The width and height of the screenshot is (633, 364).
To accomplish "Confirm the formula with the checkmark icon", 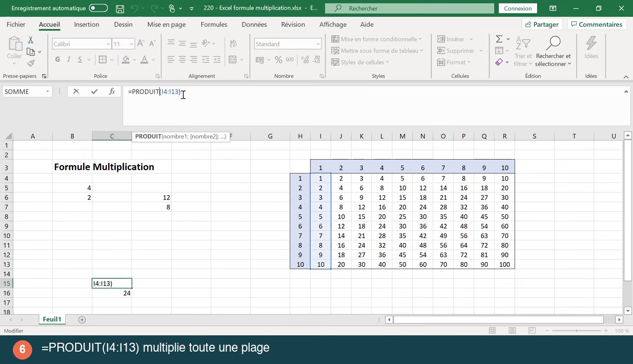I will 94,91.
